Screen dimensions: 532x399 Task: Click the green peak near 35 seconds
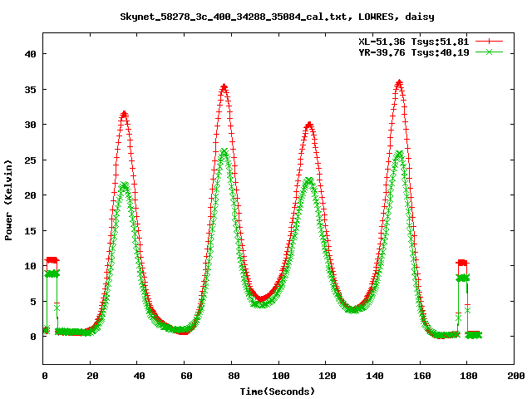pos(125,185)
